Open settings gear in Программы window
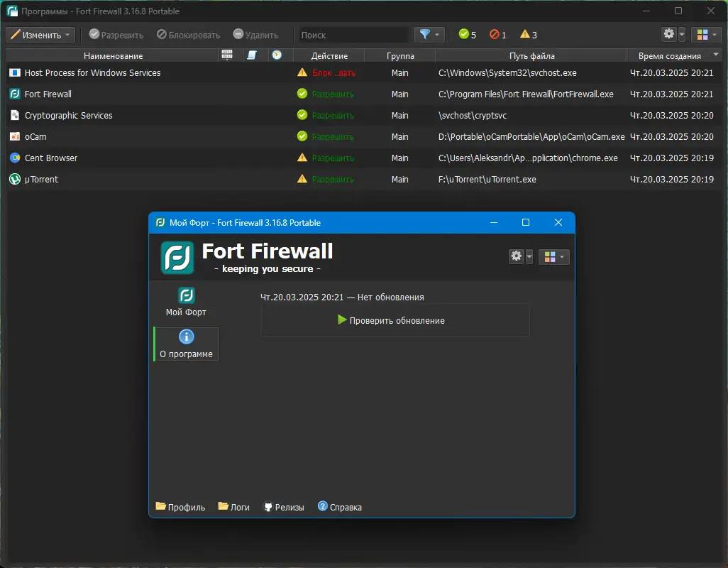 tap(668, 34)
